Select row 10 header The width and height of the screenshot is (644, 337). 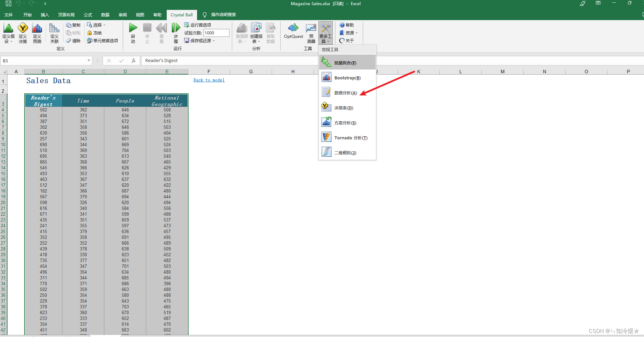click(x=3, y=144)
